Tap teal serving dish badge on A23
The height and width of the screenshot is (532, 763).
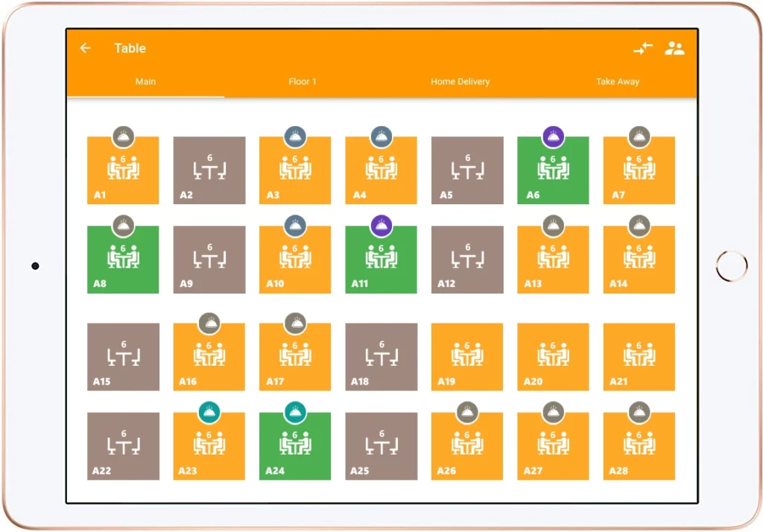click(209, 413)
